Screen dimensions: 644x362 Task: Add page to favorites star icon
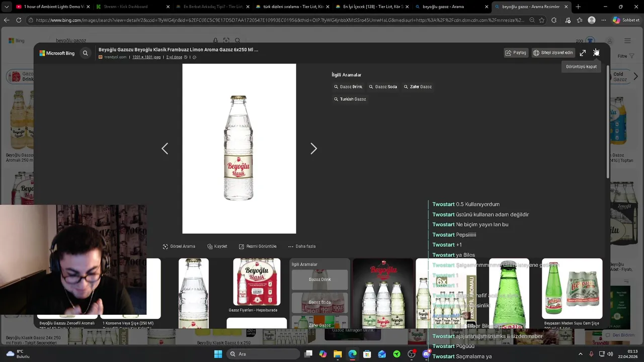(542, 20)
